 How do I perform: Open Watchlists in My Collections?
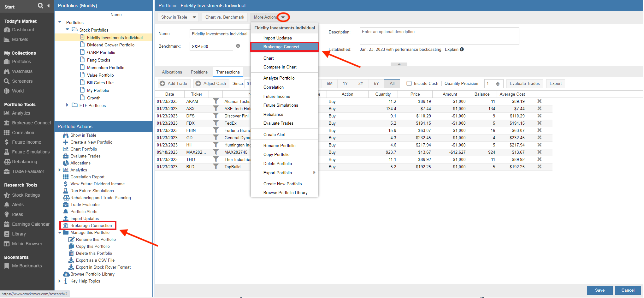tap(22, 71)
